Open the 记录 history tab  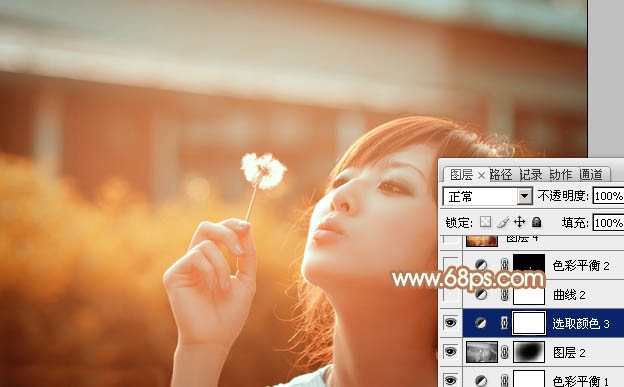click(531, 174)
